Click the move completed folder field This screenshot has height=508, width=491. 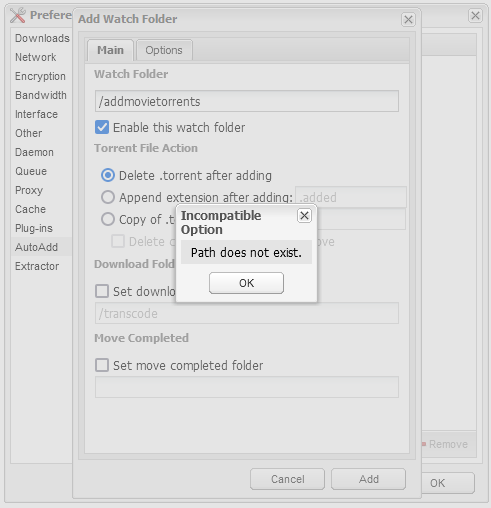[x=247, y=387]
